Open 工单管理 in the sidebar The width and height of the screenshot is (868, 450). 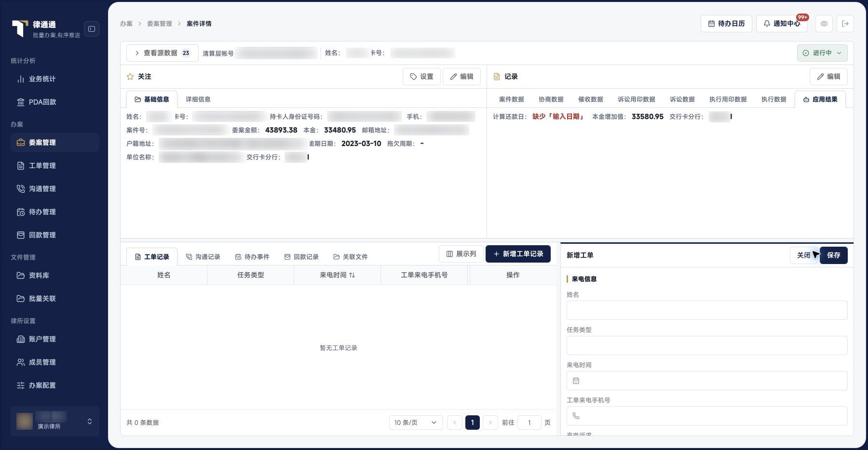55,166
